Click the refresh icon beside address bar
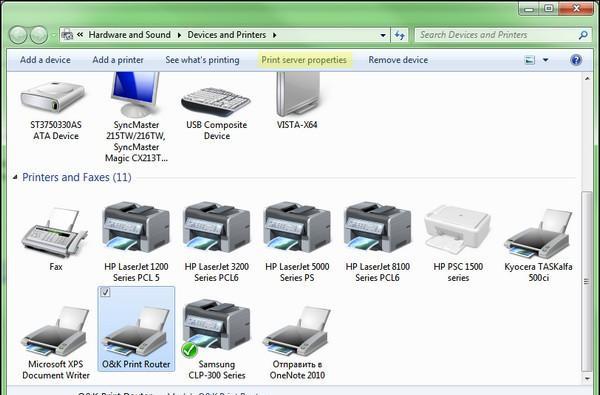 (x=399, y=35)
